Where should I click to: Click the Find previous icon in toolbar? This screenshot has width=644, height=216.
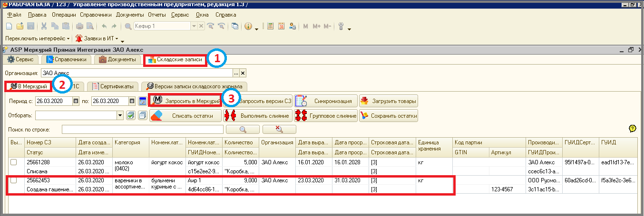pos(221,27)
